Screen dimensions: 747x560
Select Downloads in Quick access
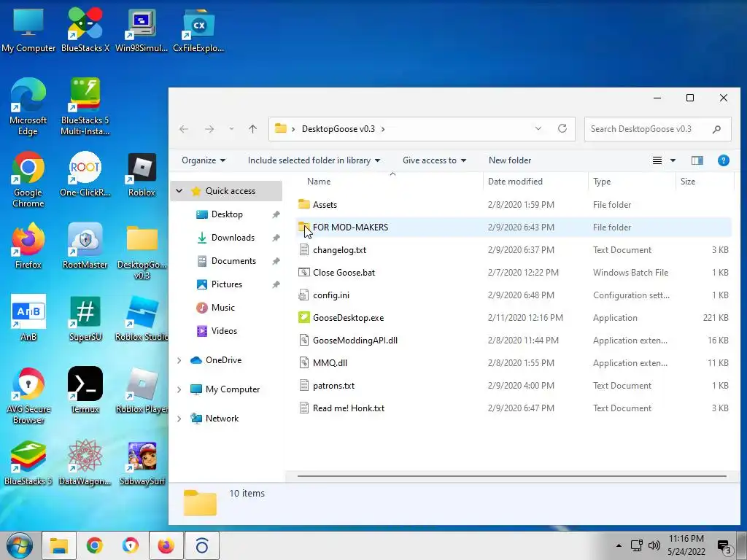(233, 238)
